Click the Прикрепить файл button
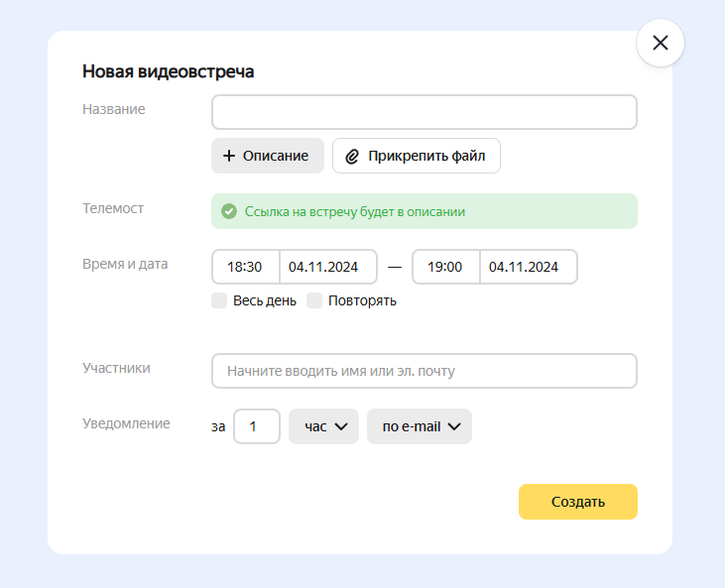The height and width of the screenshot is (588, 725). 417,156
